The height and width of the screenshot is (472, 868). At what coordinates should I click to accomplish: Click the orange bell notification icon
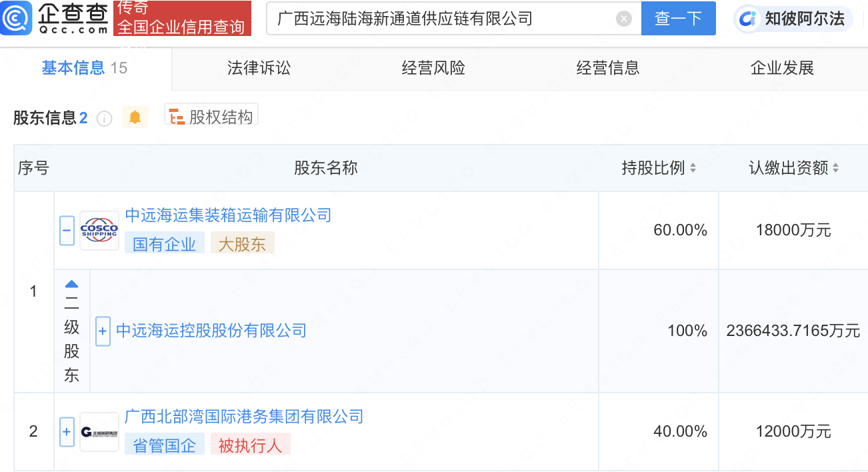coord(135,118)
